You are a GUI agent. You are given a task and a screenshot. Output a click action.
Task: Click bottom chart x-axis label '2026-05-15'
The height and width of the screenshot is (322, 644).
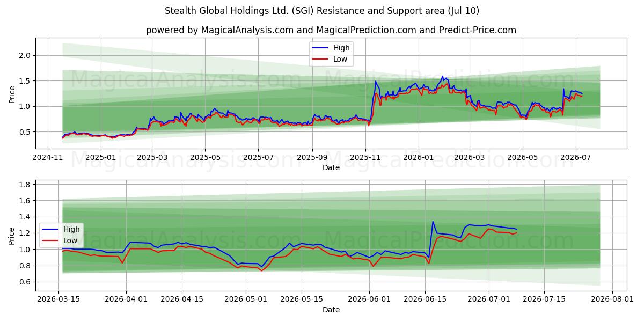pyautogui.click(x=301, y=300)
